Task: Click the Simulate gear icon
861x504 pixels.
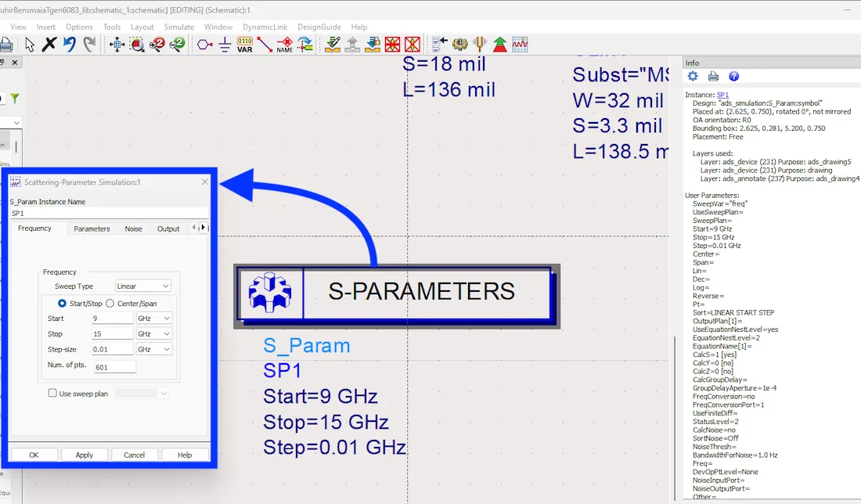Action: 460,45
